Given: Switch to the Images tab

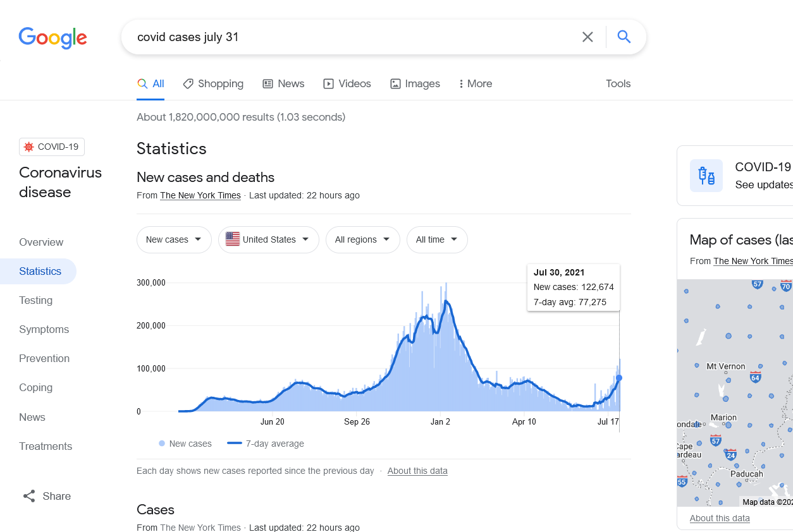Looking at the screenshot, I should coord(415,83).
